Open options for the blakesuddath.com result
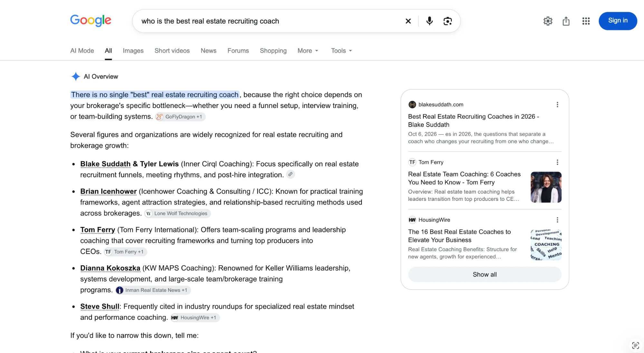The image size is (644, 353). (557, 104)
